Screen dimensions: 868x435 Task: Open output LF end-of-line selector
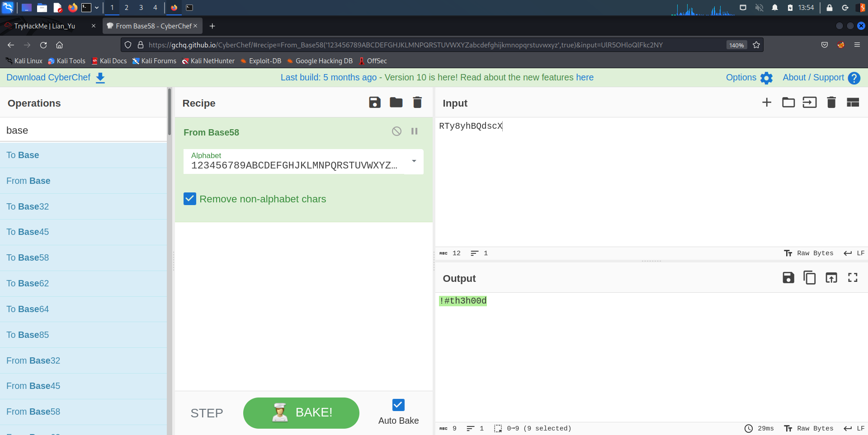[854, 428]
